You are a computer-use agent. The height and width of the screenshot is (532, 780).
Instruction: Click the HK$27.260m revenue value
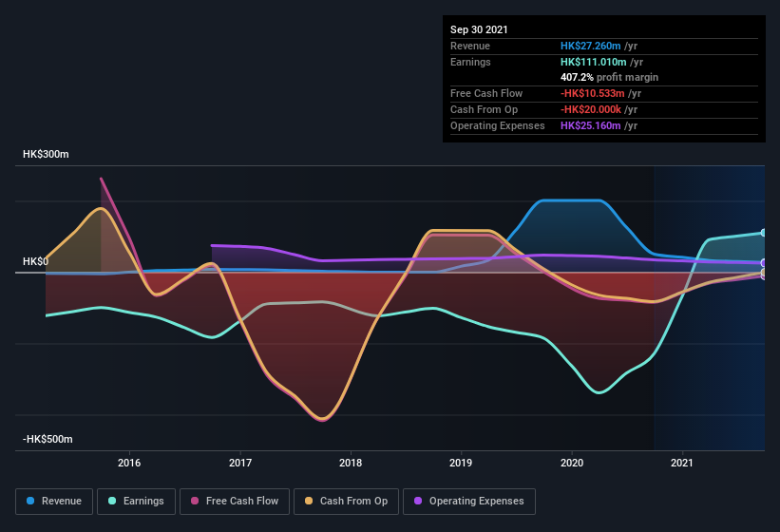(591, 46)
